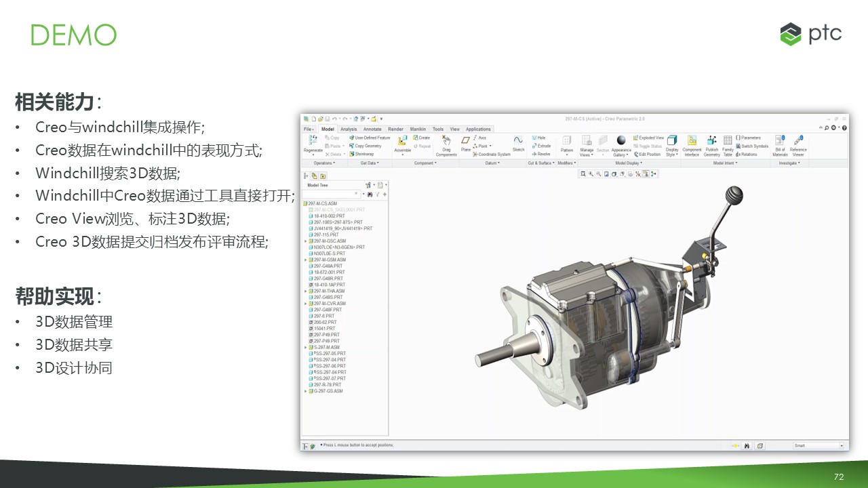Click the Coordinate System tool

pos(492,154)
